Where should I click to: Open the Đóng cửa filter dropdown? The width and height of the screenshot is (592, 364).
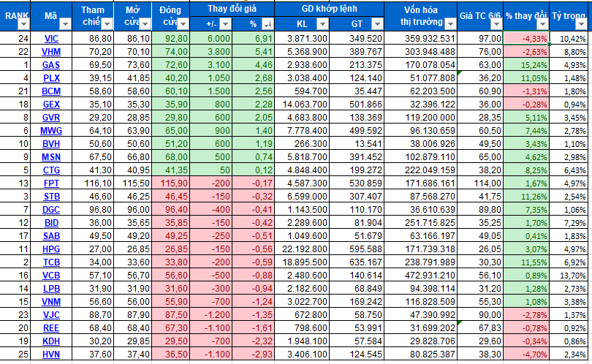(x=183, y=24)
